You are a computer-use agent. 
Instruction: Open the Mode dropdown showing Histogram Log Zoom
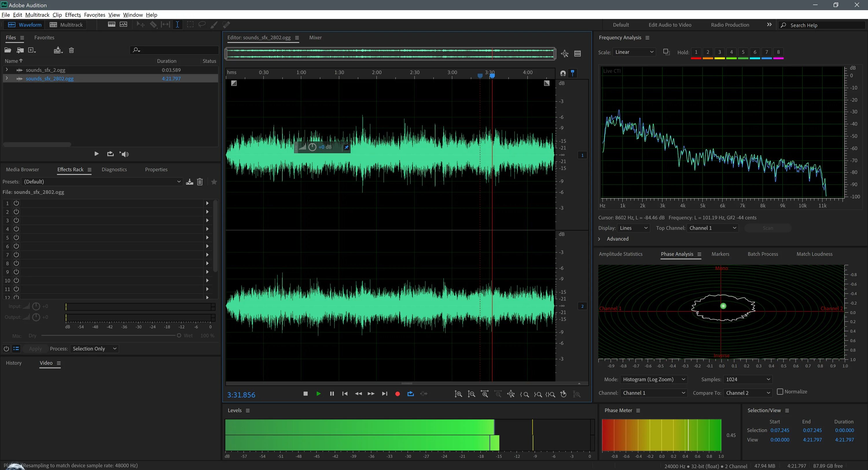pos(652,379)
